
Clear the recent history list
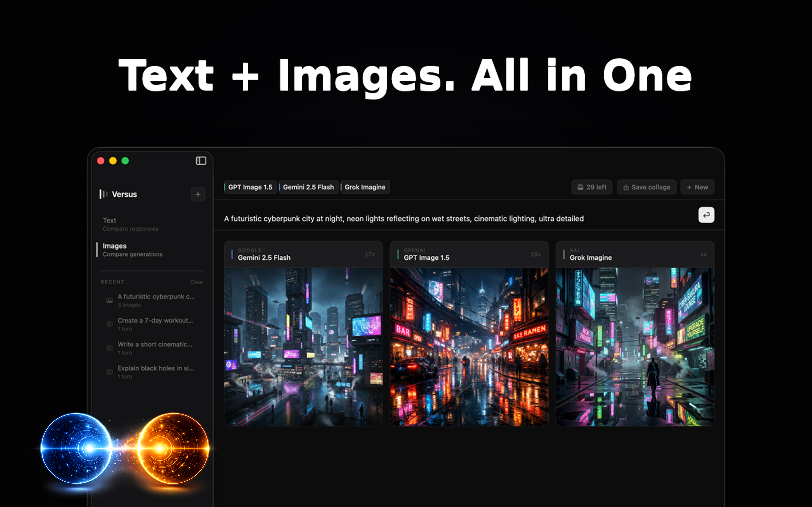point(197,282)
